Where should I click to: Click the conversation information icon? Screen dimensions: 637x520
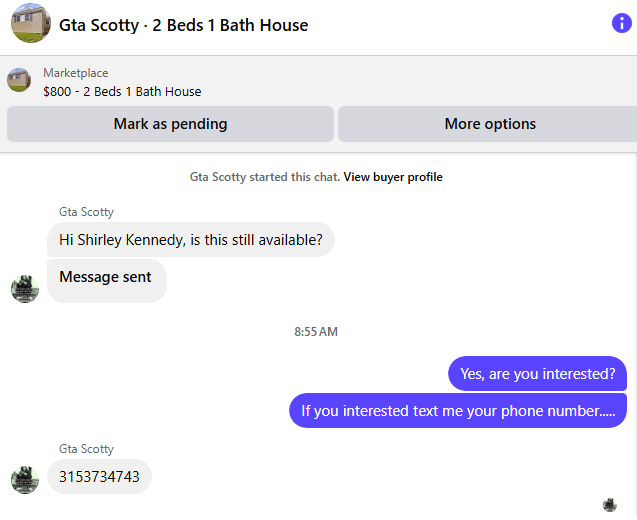621,23
